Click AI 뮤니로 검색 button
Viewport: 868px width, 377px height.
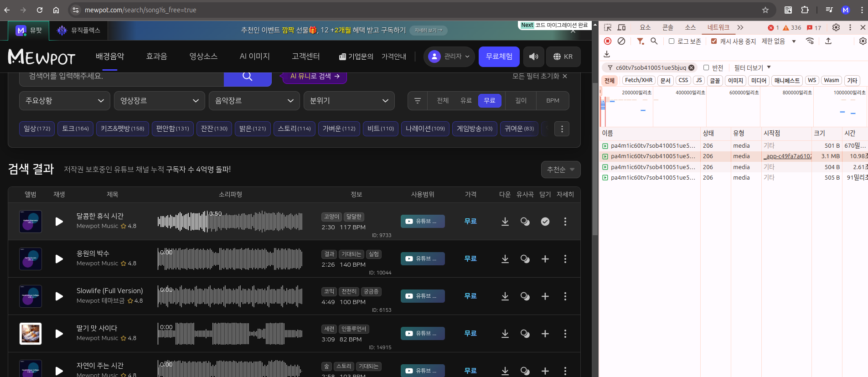pos(315,77)
